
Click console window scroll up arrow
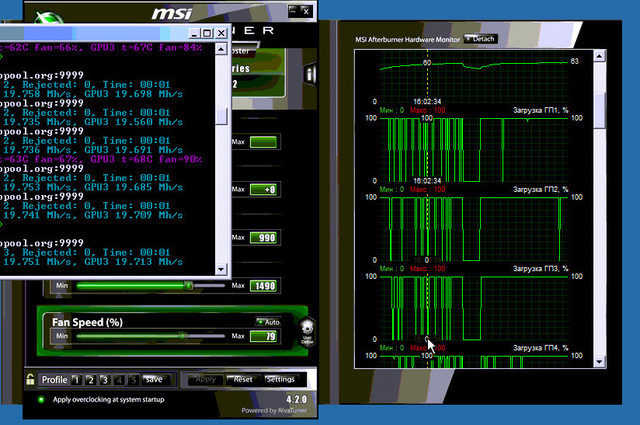coord(221,49)
